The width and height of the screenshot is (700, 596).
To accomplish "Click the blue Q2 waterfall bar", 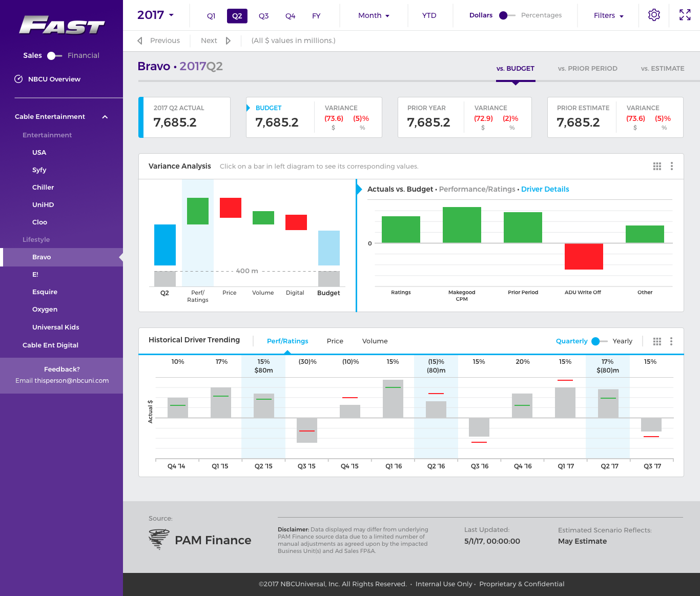I will coord(165,245).
